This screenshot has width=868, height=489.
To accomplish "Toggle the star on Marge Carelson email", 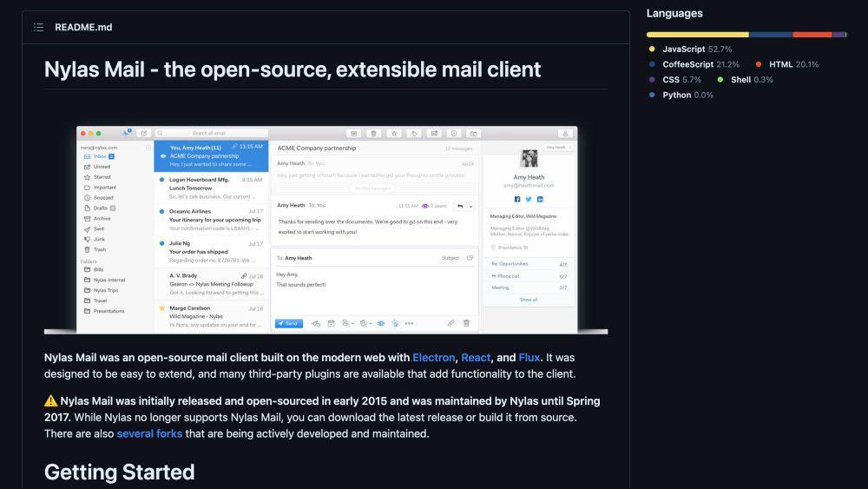I will (x=162, y=308).
